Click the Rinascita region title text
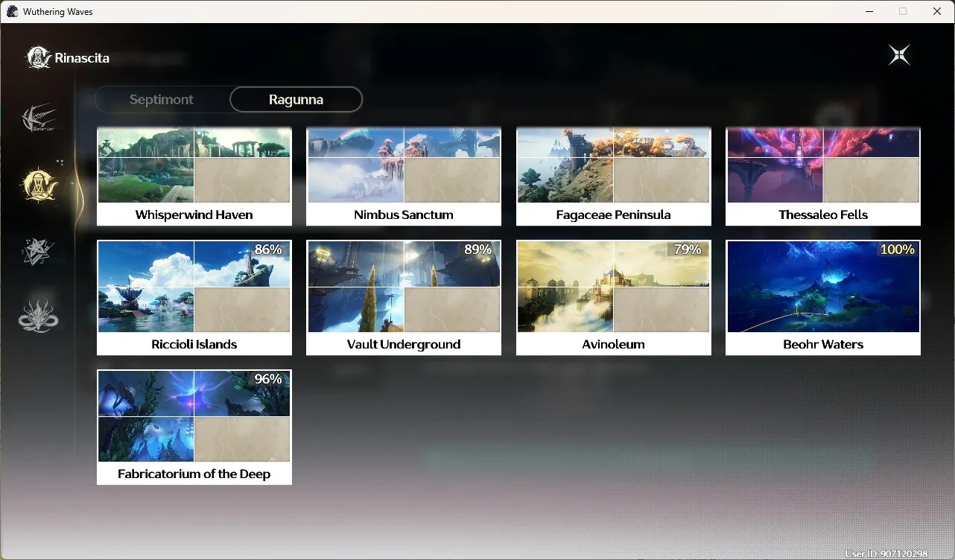This screenshot has width=955, height=560. point(82,58)
